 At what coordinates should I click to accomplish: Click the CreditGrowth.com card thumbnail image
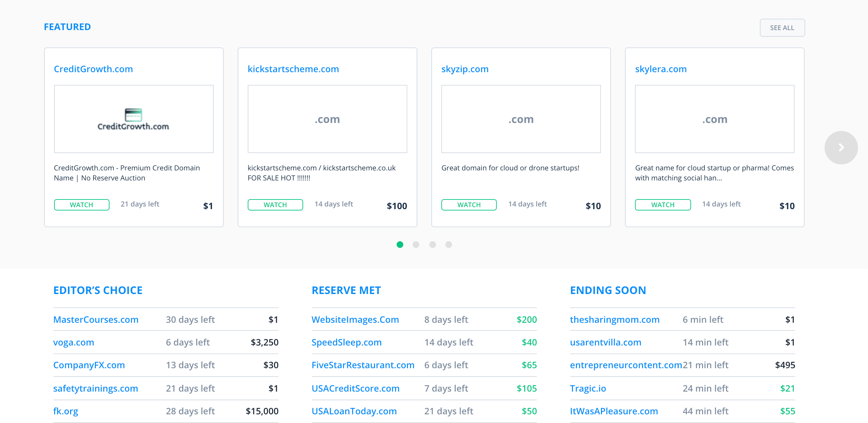click(134, 119)
